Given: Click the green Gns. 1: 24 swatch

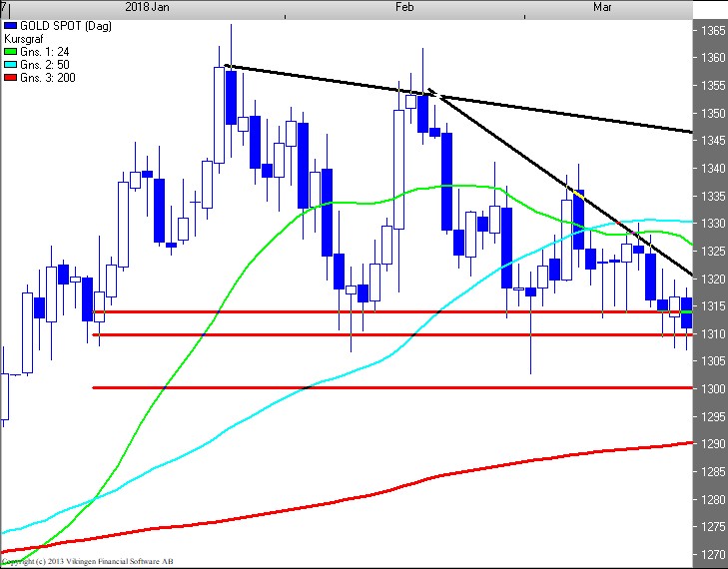Looking at the screenshot, I should coord(10,50).
